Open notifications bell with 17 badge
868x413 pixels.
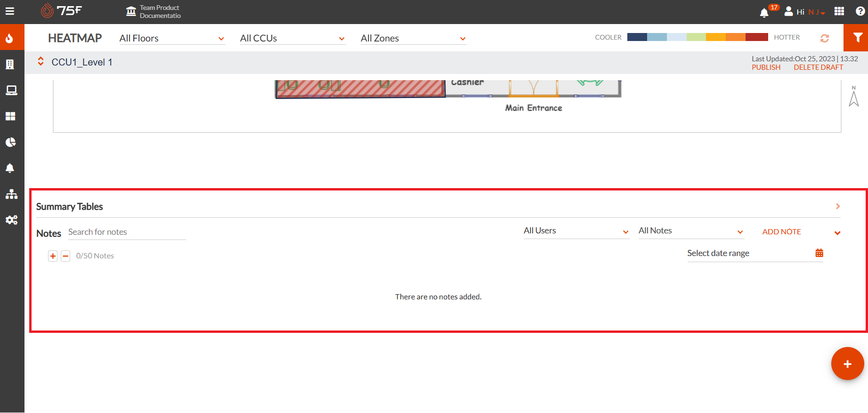(764, 12)
